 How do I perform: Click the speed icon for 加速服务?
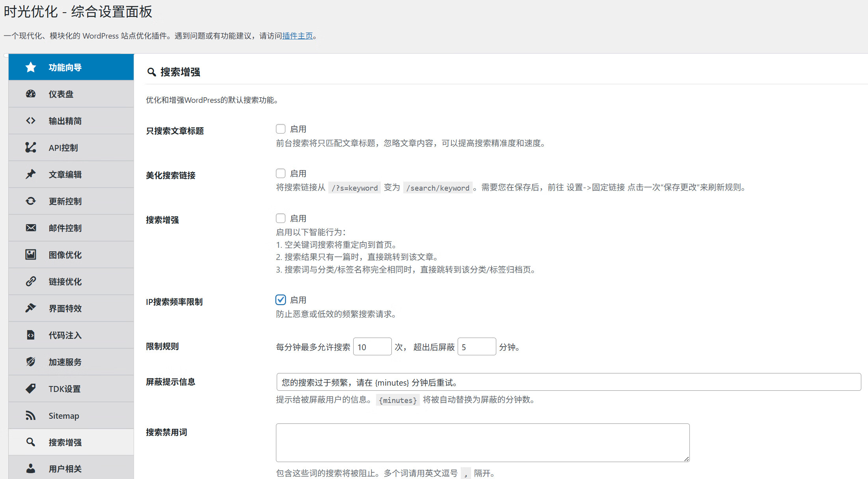click(31, 362)
